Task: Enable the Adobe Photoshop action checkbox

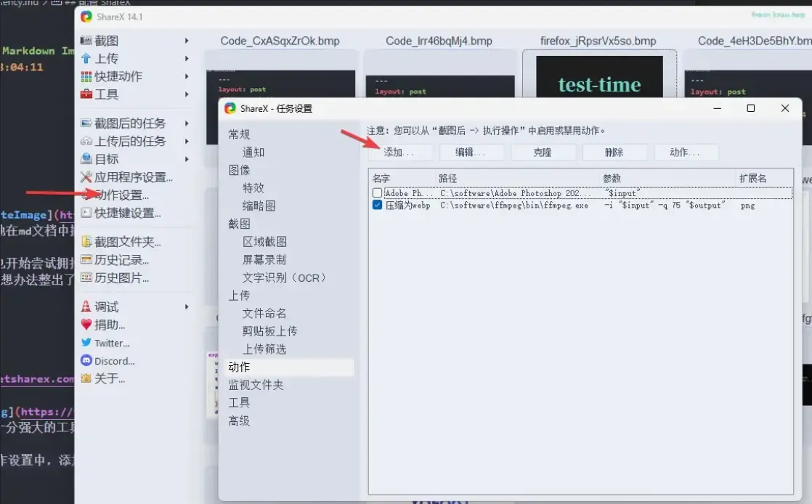Action: click(377, 193)
